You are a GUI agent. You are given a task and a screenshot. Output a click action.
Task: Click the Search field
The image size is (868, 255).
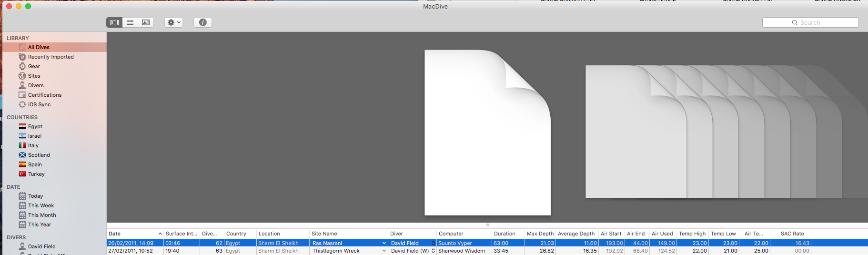(x=810, y=22)
